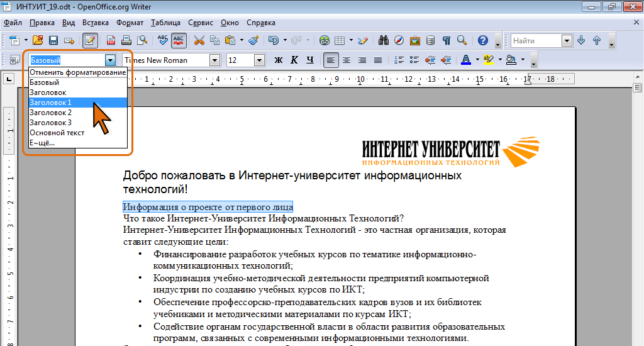Open the Navigator compass icon
The height and width of the screenshot is (346, 644).
399,40
